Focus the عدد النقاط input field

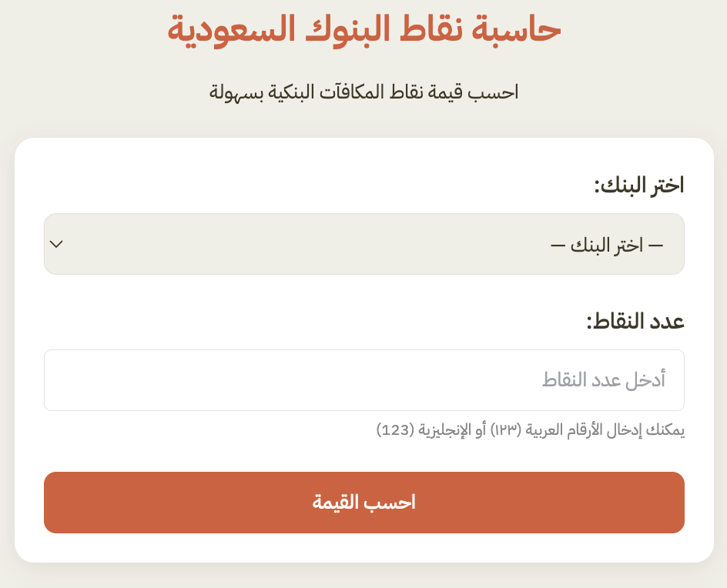[363, 380]
